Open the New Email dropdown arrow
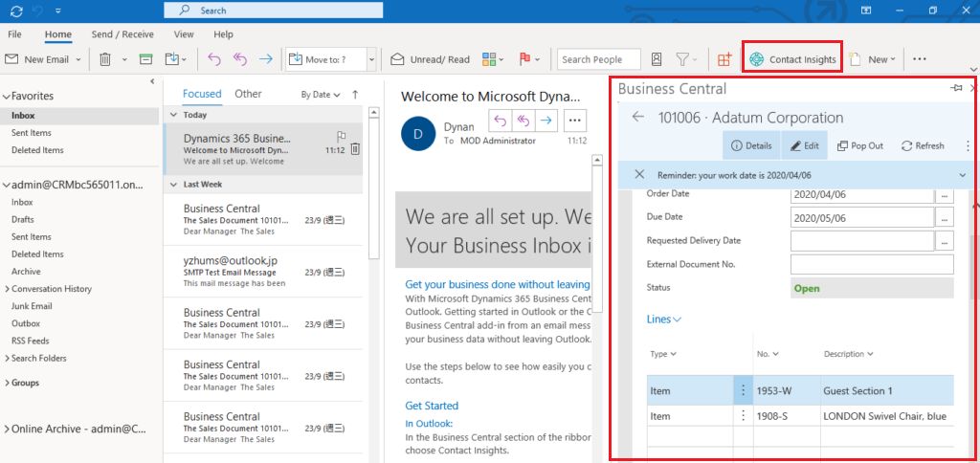This screenshot has height=463, width=980. (x=78, y=59)
